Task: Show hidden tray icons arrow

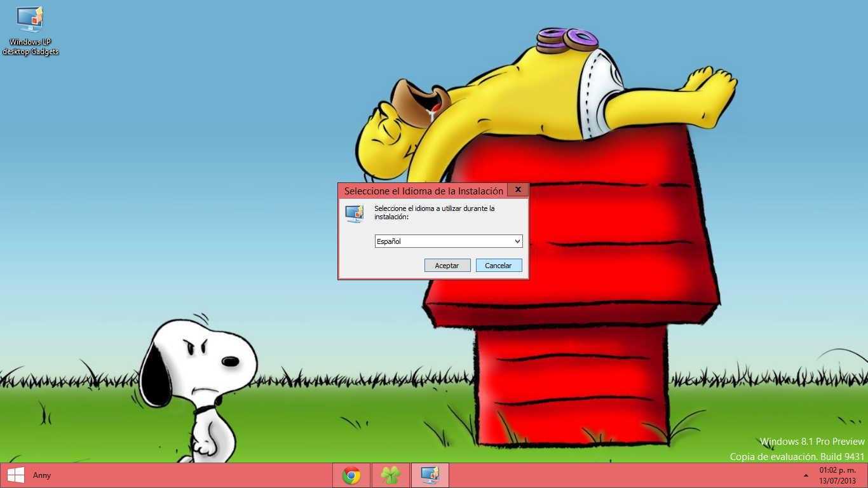Action: coord(806,475)
